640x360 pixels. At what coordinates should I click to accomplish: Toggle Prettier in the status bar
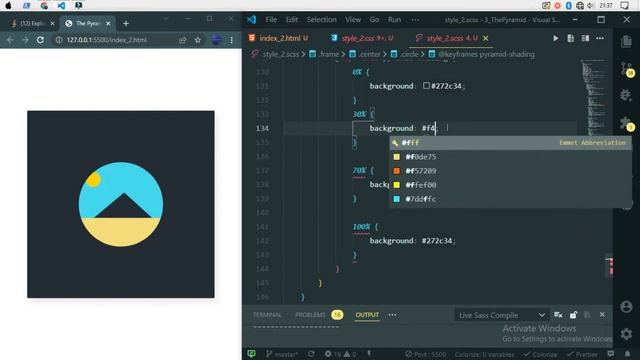582,354
